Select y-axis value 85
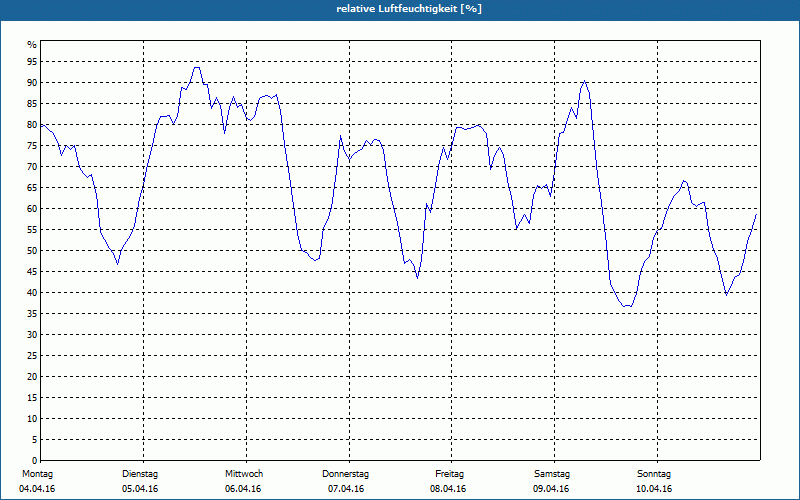 [32, 104]
